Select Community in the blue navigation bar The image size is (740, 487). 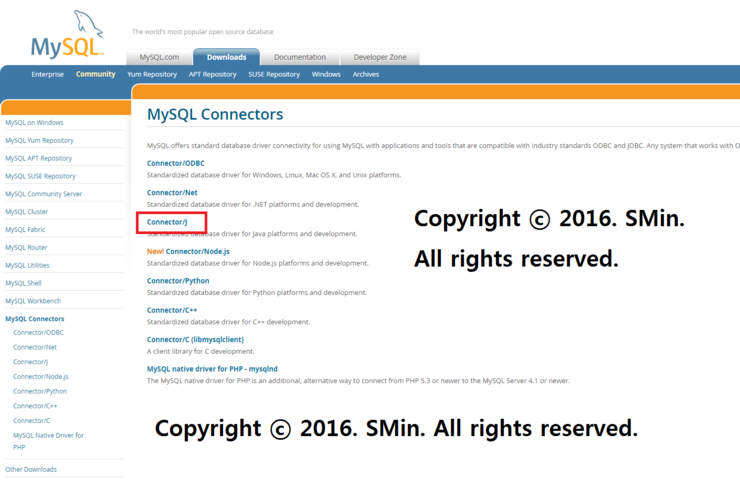95,74
